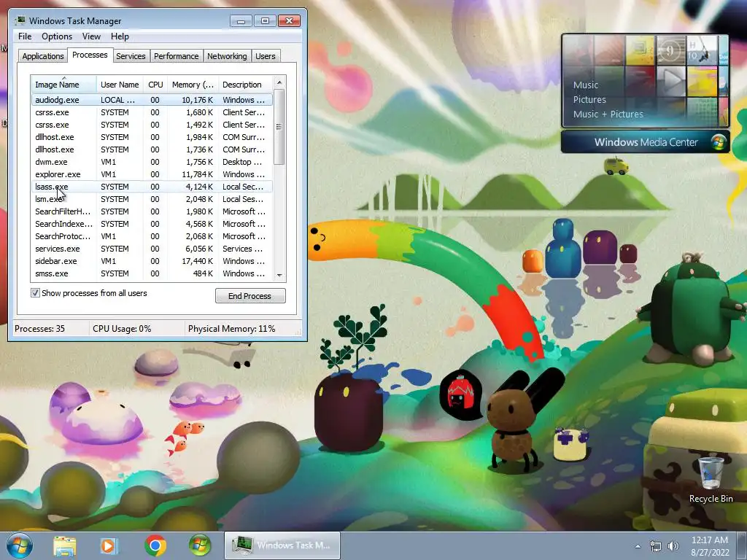747x560 pixels.
Task: Select the sidebar.exe process
Action: pyautogui.click(x=152, y=261)
